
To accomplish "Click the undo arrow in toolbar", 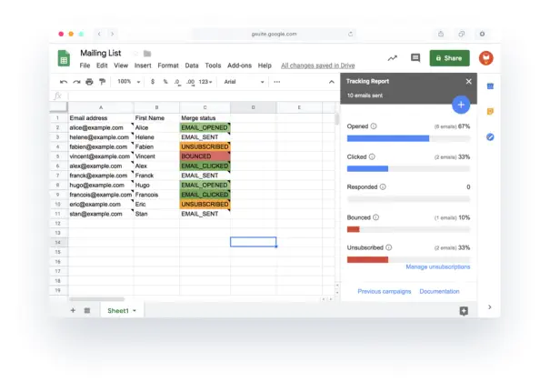I will (x=64, y=82).
